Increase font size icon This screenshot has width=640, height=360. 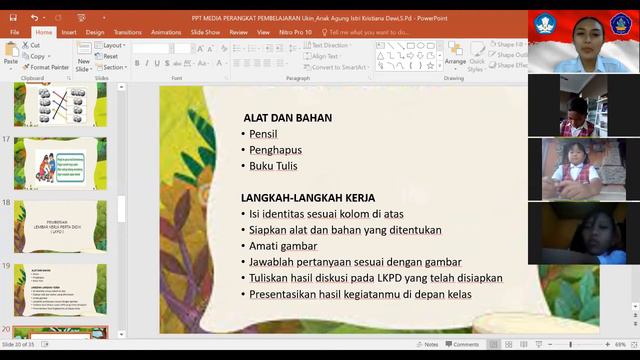(x=200, y=49)
